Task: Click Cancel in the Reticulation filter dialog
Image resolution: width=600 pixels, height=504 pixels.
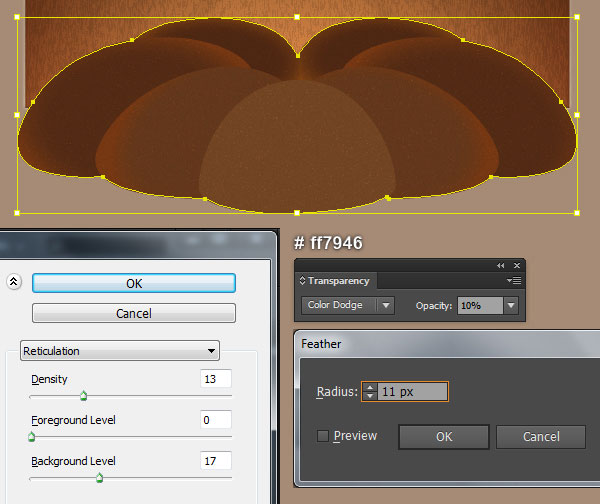Action: point(134,313)
